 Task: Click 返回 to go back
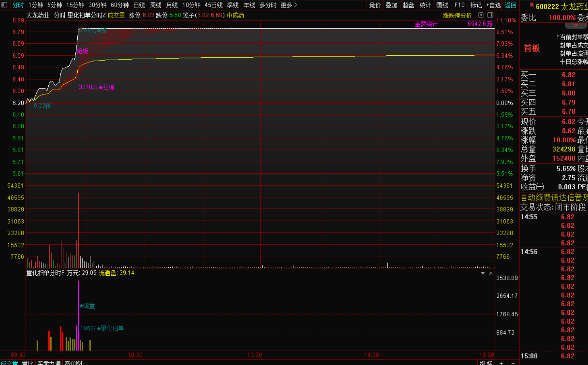tap(511, 5)
